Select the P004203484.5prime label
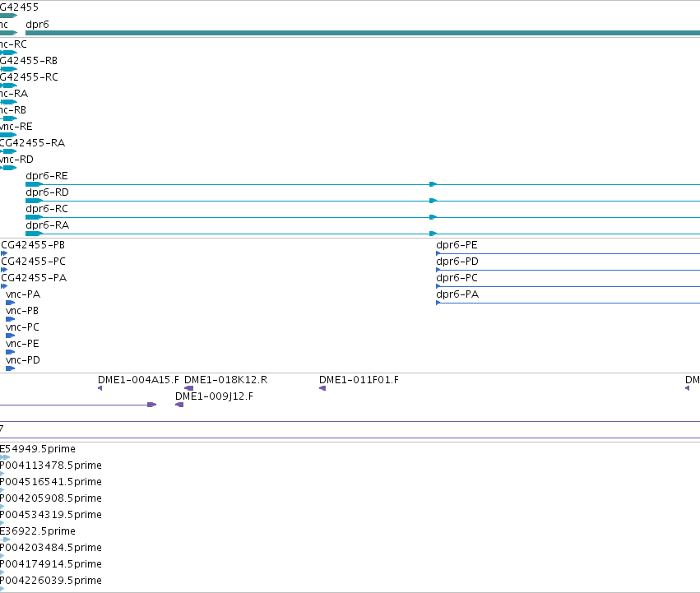Screen dimensions: 700x593 tap(51, 549)
